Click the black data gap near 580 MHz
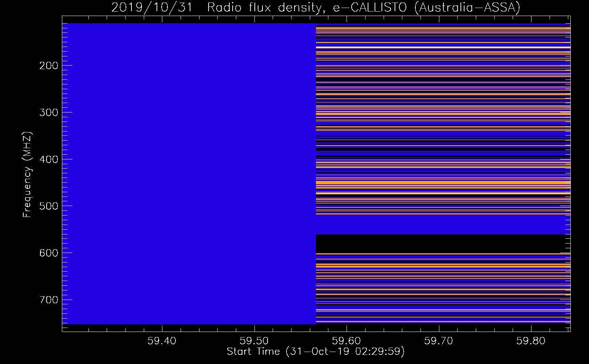This screenshot has height=364, width=589. point(443,244)
